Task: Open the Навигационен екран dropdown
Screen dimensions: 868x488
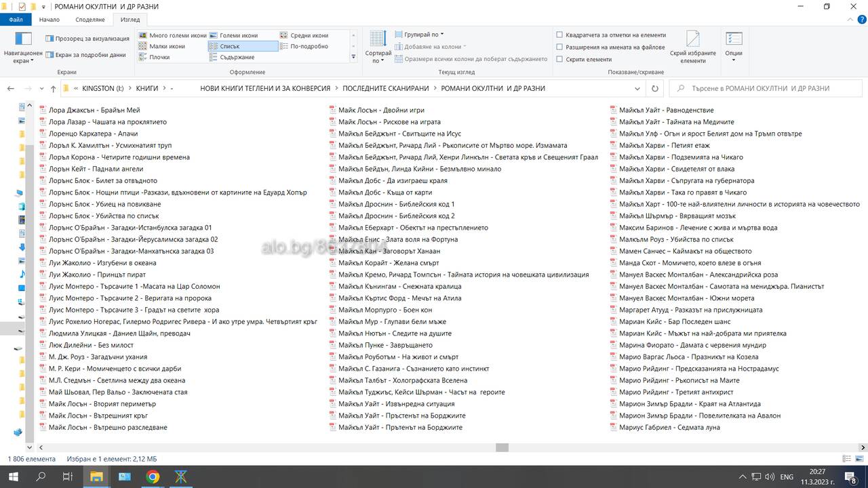Action: 23,47
